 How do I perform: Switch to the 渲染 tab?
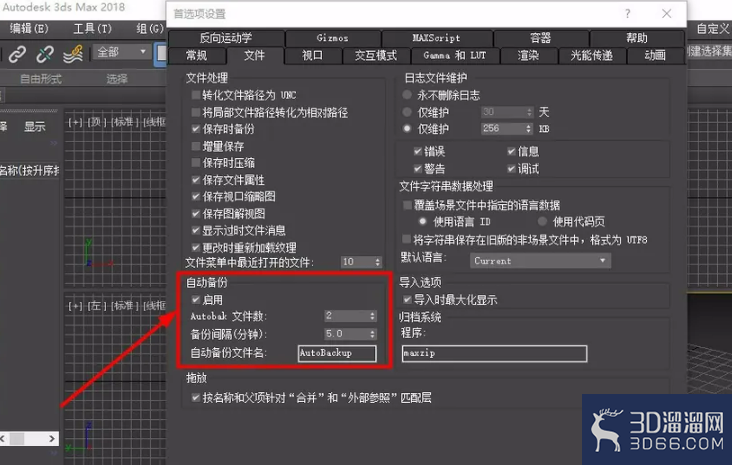528,56
